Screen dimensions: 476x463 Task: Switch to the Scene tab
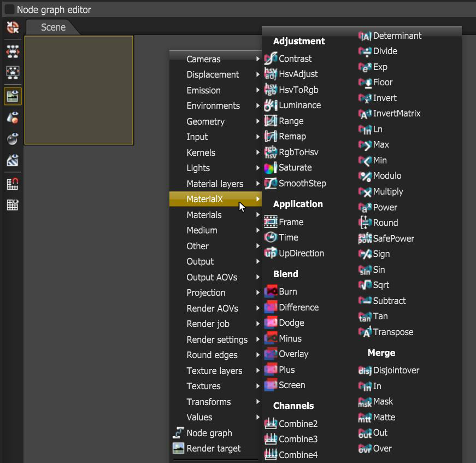53,27
